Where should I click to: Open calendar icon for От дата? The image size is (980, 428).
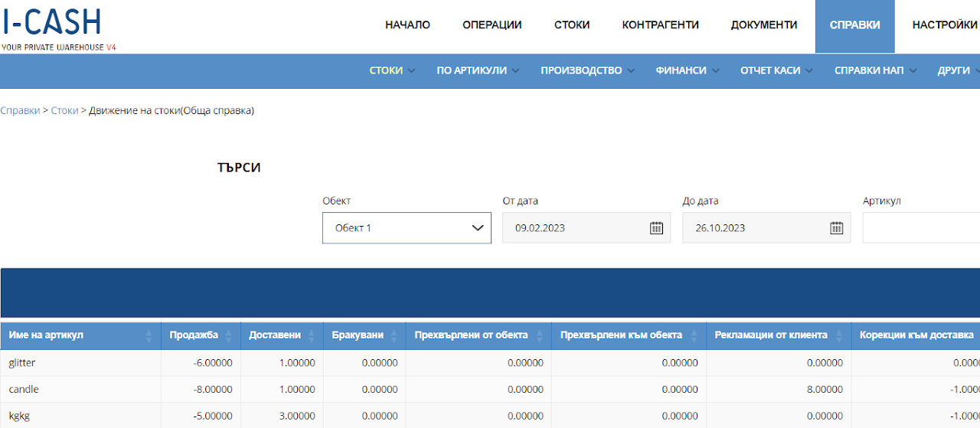coord(656,228)
